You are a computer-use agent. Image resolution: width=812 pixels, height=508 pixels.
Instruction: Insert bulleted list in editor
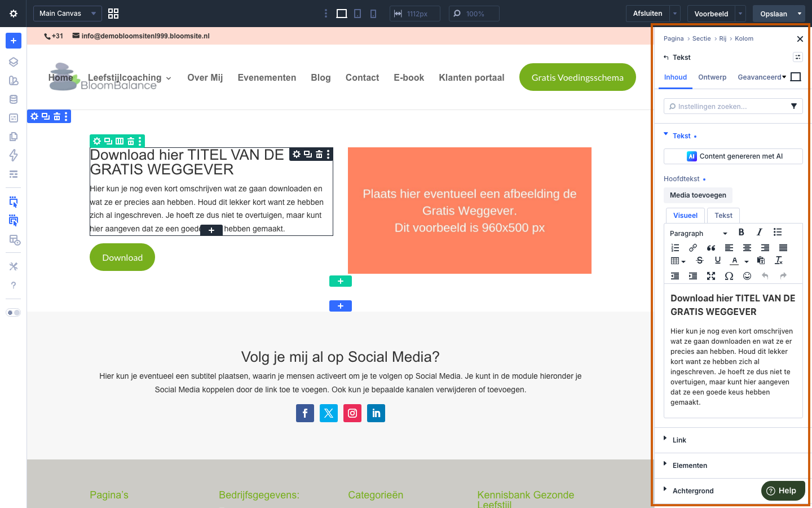tap(778, 232)
